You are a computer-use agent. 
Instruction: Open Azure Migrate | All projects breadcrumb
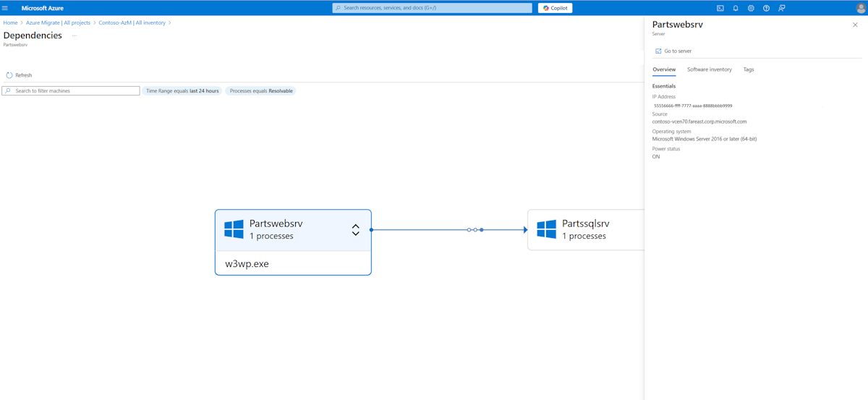[x=58, y=23]
